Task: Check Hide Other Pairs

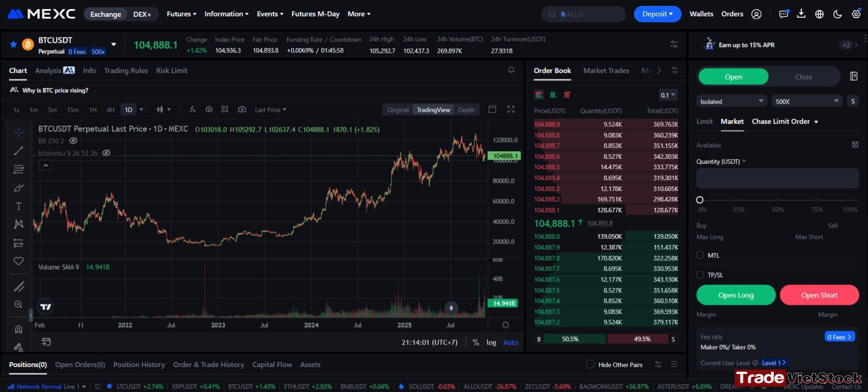Action: point(590,364)
